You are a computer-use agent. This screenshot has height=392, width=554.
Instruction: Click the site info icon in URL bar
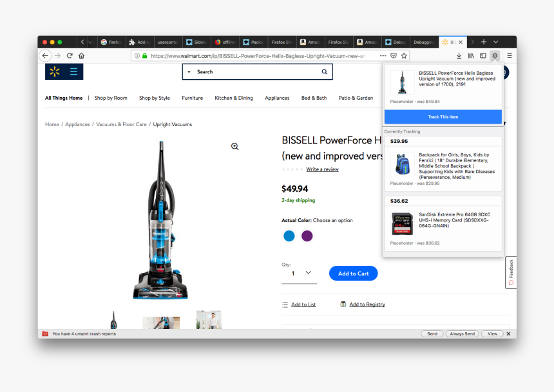pos(137,56)
